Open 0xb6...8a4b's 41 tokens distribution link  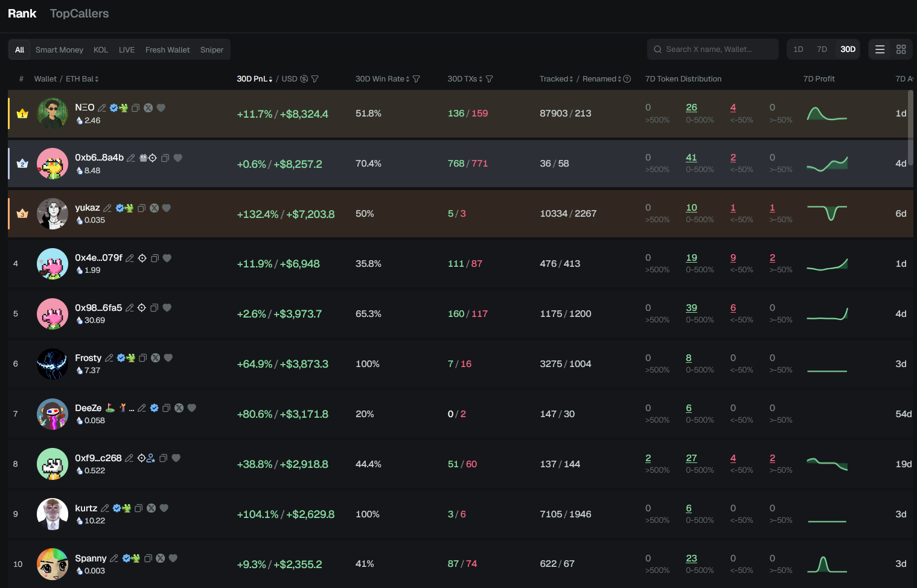pyautogui.click(x=691, y=158)
